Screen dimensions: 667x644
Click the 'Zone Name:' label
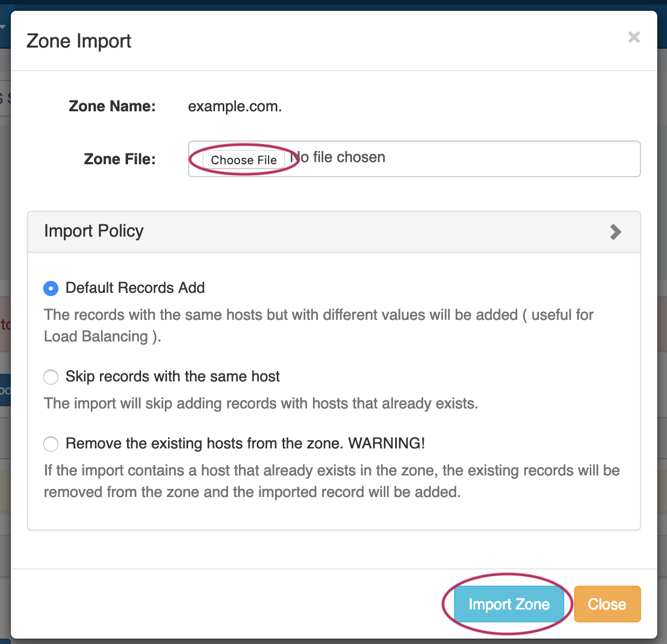[112, 106]
